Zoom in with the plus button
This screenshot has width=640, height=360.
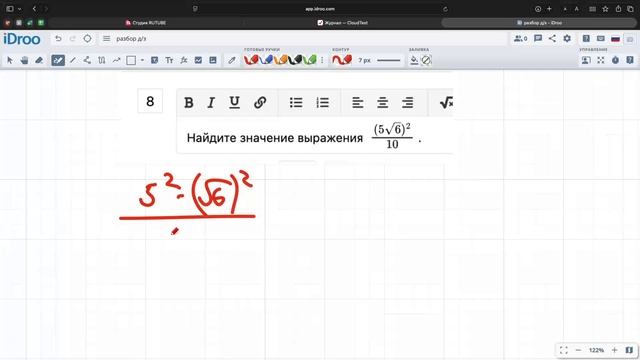pos(614,350)
